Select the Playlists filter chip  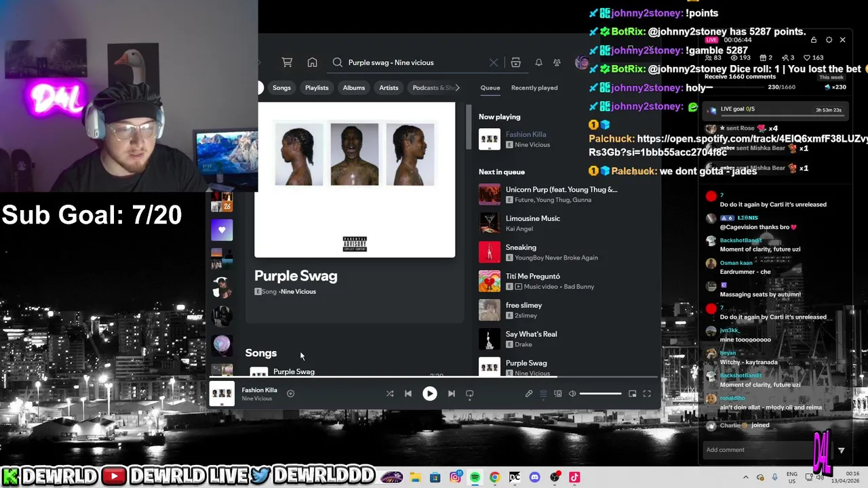pyautogui.click(x=317, y=87)
